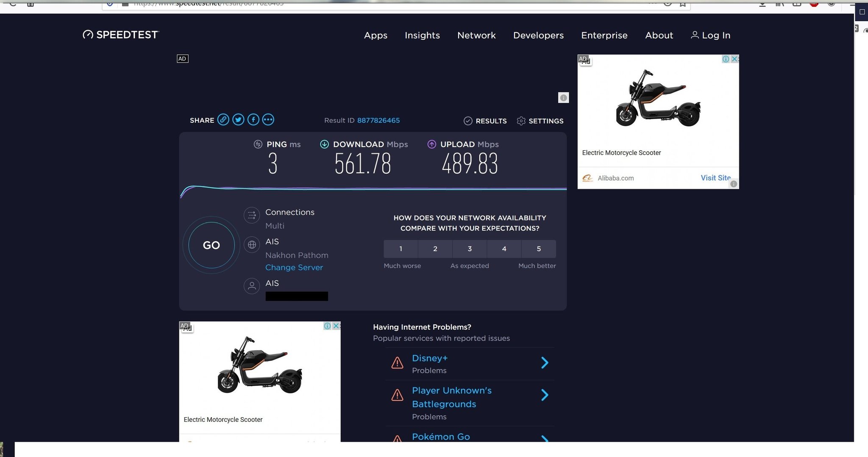Start test with the GO button
Viewport: 868px width, 457px height.
(x=211, y=245)
